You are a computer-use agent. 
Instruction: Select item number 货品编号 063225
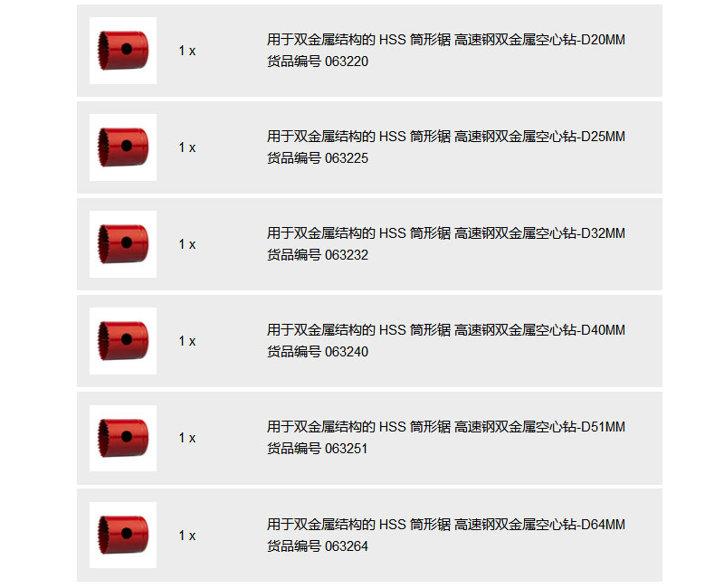(318, 158)
